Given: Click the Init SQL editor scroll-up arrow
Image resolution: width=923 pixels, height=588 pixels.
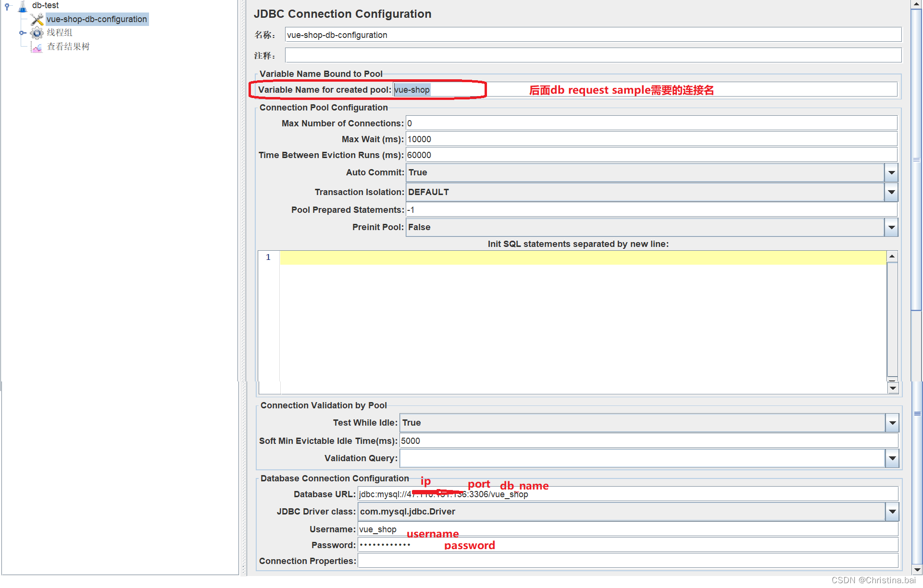Looking at the screenshot, I should point(892,257).
